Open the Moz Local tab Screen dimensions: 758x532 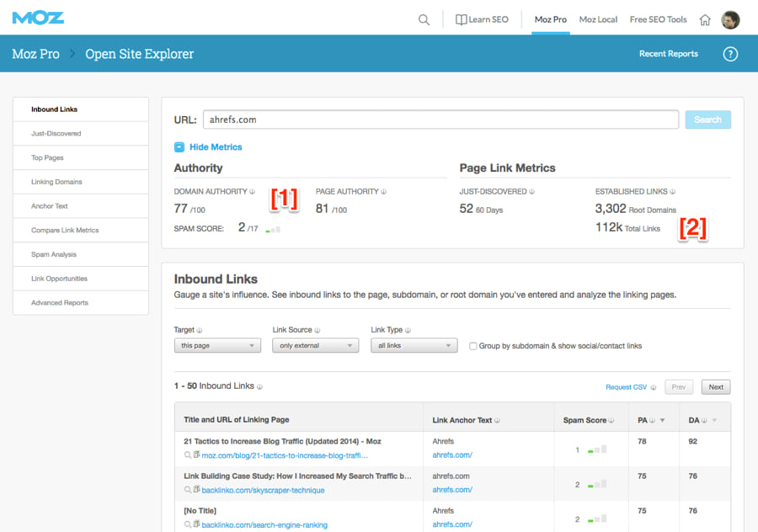click(599, 20)
